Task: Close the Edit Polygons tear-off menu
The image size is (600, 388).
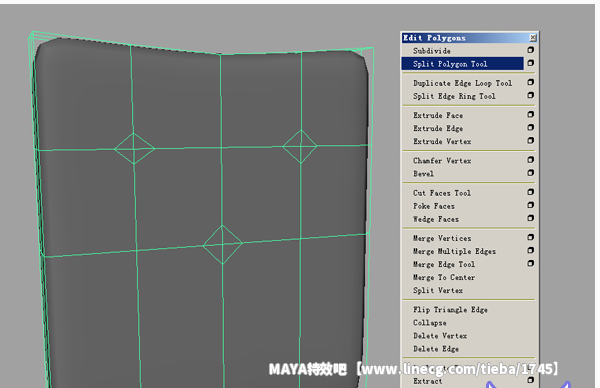Action: coord(533,37)
